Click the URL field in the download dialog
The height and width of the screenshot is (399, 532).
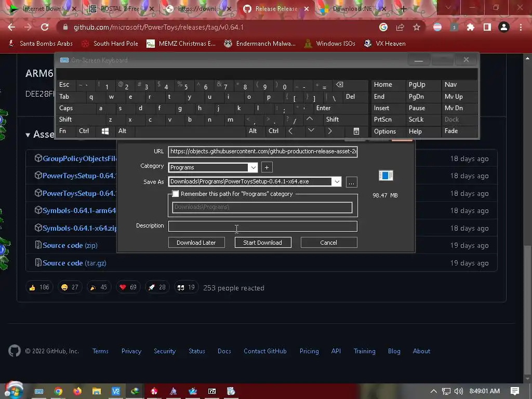tap(262, 151)
